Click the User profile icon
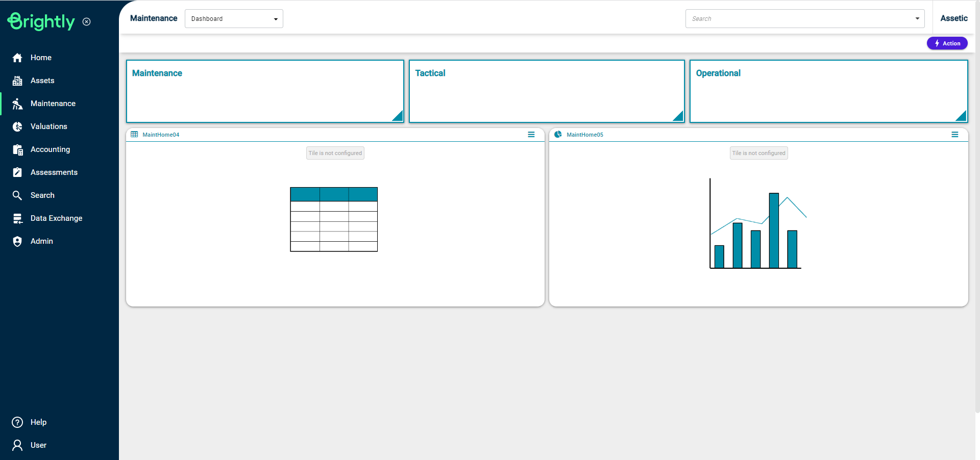The image size is (980, 460). pyautogui.click(x=17, y=445)
